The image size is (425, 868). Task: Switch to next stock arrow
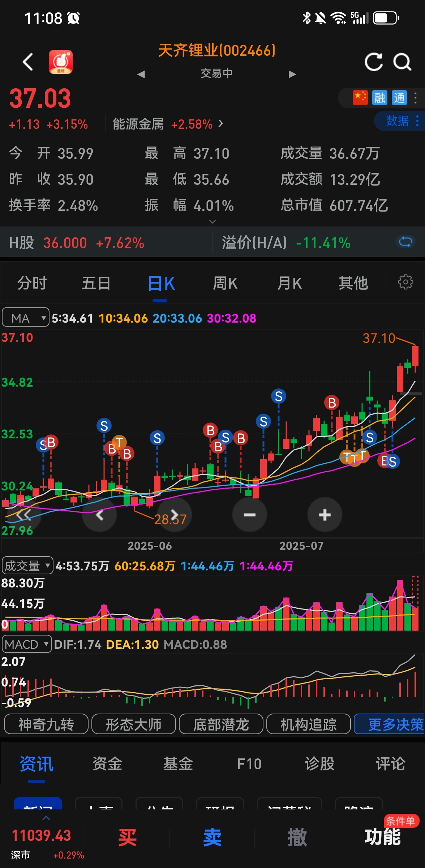point(292,74)
